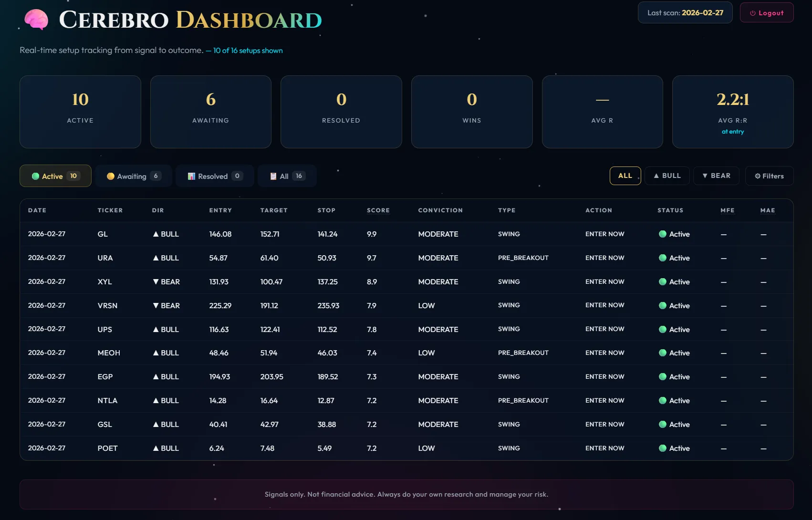Click the AVG R stat card

(x=603, y=112)
